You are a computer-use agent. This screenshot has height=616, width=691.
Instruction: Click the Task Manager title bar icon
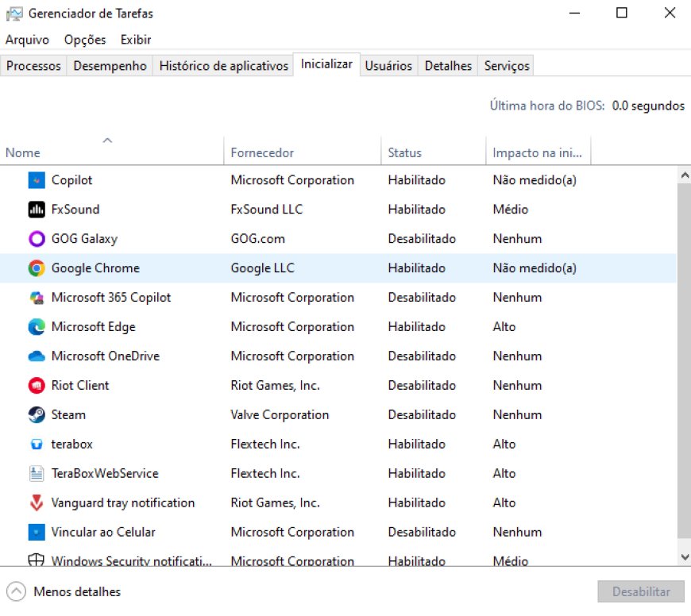point(14,13)
